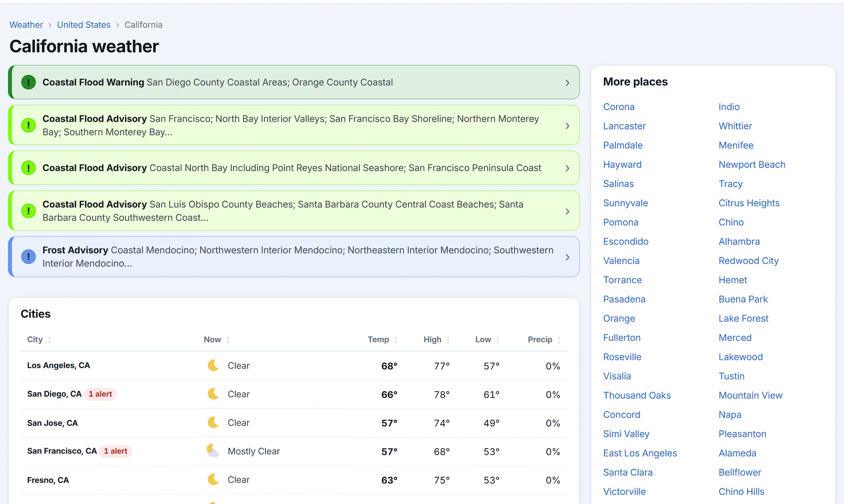Open San Jose, CA city link
Screen dimensions: 844x504
click(53, 423)
